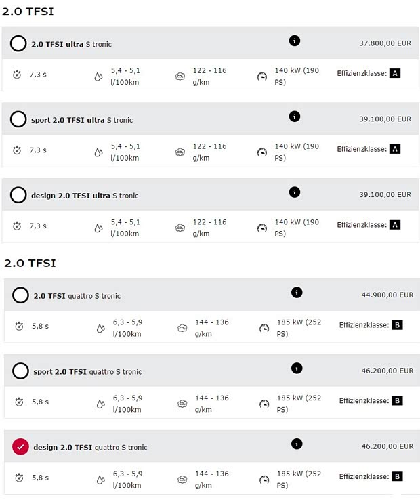Click Effizienzklasse B badge under sport quattro
The width and height of the screenshot is (420, 504).
tap(398, 401)
